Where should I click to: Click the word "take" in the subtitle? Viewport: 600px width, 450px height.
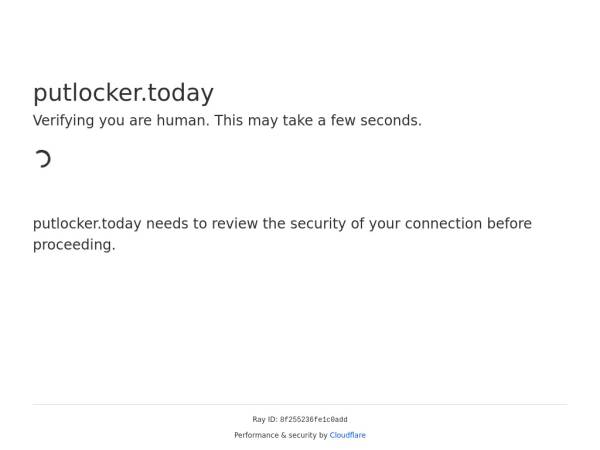(x=300, y=121)
